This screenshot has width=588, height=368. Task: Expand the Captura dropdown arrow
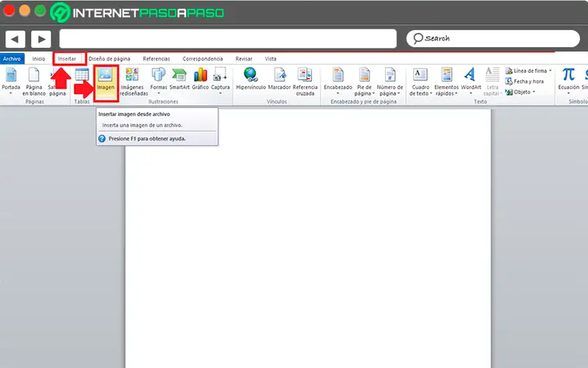(x=220, y=93)
